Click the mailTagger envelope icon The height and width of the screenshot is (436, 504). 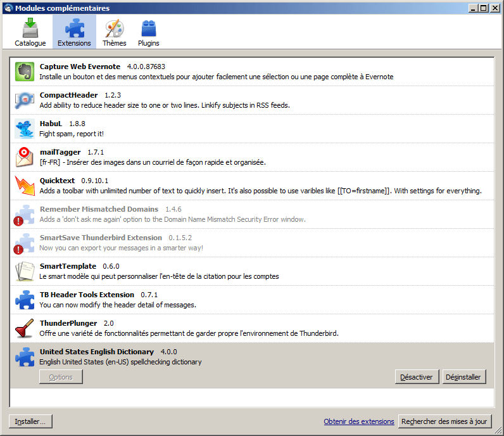25,157
